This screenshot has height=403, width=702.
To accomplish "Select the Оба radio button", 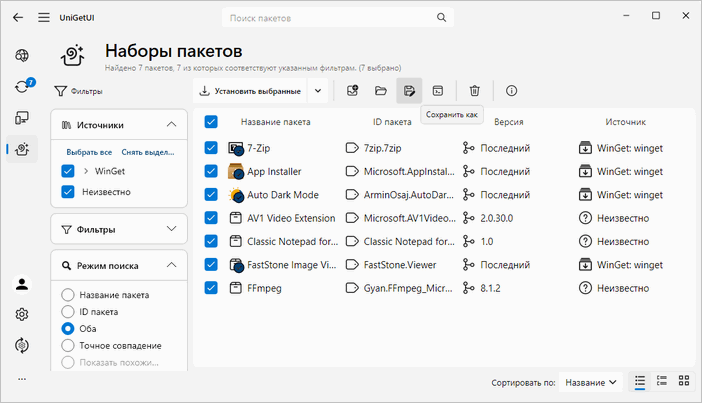I will 68,329.
